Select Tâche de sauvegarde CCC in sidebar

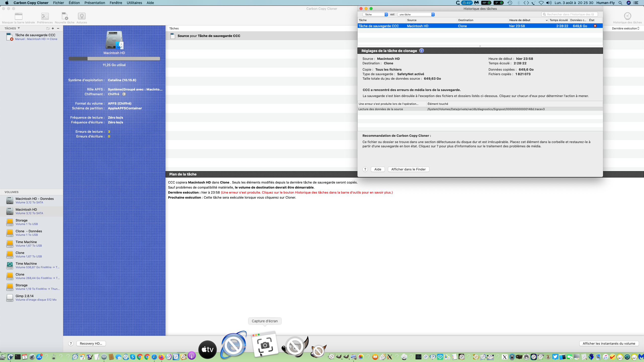31,37
